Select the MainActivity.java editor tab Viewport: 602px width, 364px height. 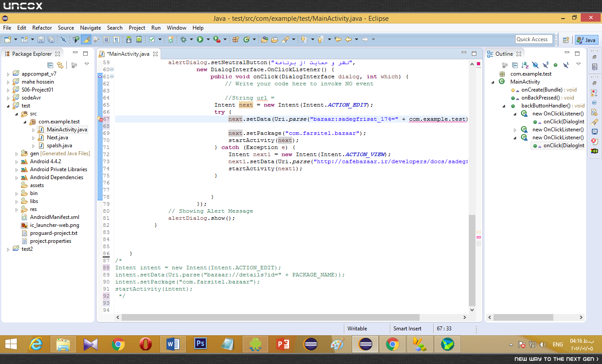coord(128,54)
